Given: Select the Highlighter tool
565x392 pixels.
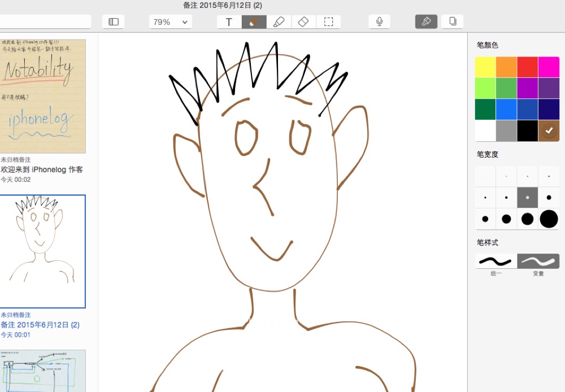Looking at the screenshot, I should click(279, 22).
